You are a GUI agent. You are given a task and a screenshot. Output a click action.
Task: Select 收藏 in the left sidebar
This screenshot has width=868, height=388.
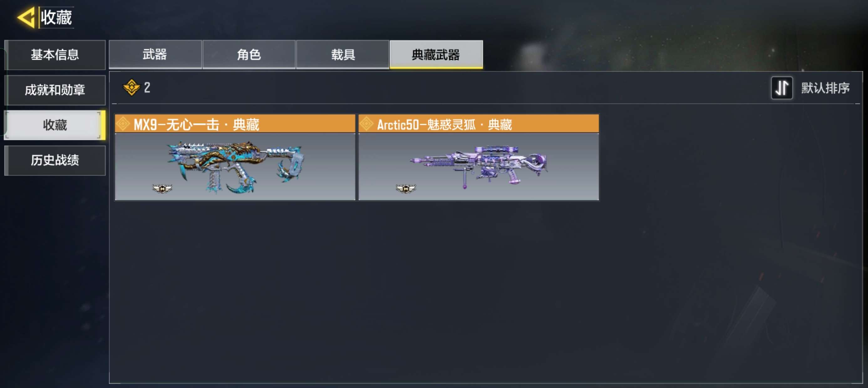point(55,125)
